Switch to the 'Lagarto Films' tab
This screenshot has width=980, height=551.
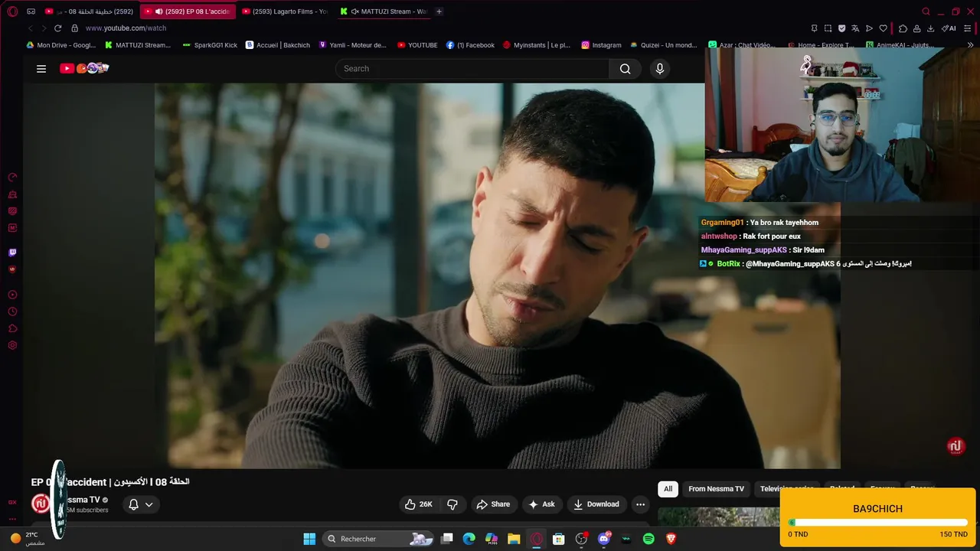coord(285,11)
